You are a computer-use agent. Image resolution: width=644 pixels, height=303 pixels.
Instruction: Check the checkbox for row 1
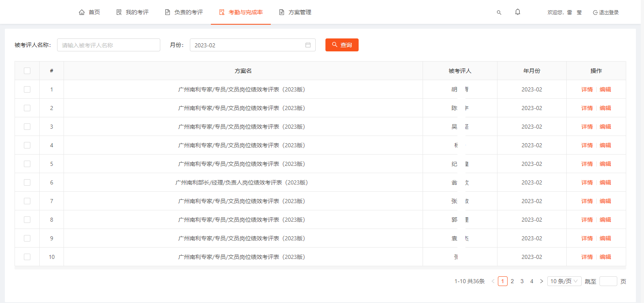click(x=27, y=89)
